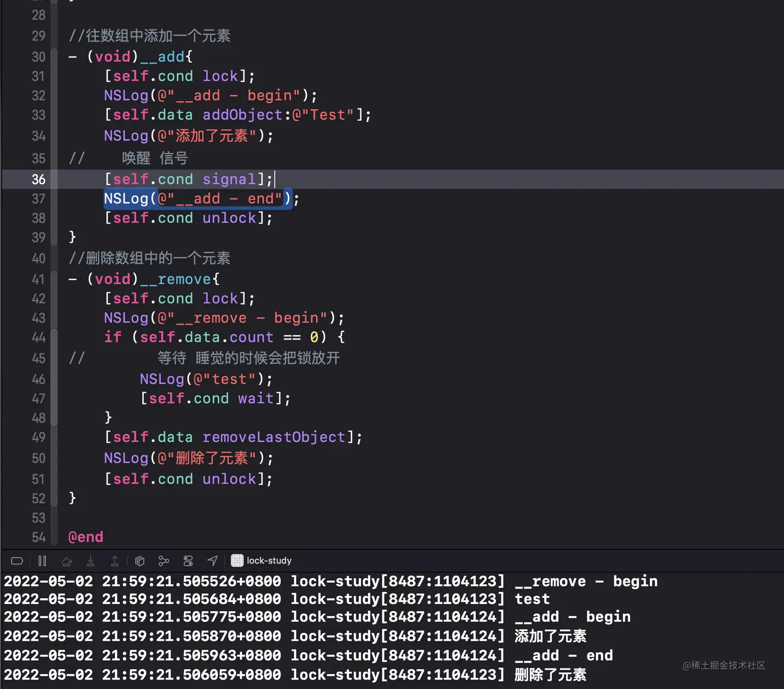Click the highlighted NSLog on line 37
Image resolution: width=784 pixels, height=689 pixels.
coord(198,199)
